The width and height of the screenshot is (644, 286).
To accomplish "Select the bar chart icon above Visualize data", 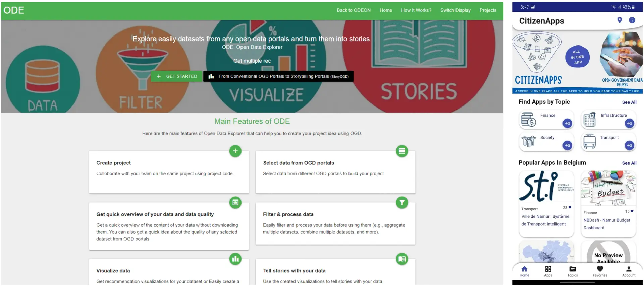I will tap(235, 259).
